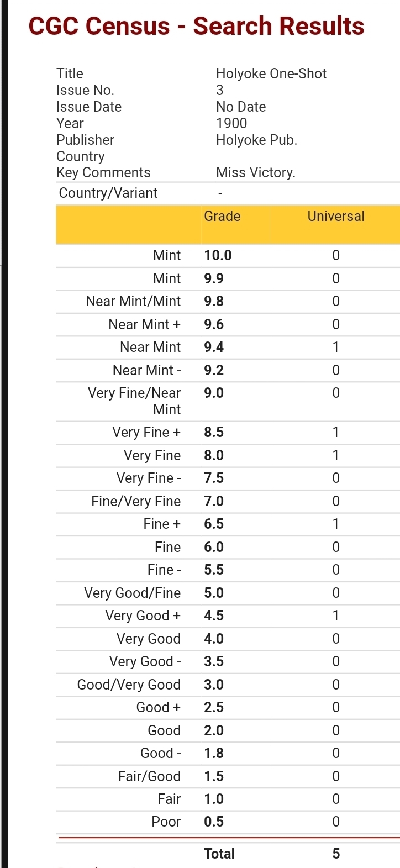Click the Near Mint/Mint 9.8 row
This screenshot has width=400, height=868.
228,302
